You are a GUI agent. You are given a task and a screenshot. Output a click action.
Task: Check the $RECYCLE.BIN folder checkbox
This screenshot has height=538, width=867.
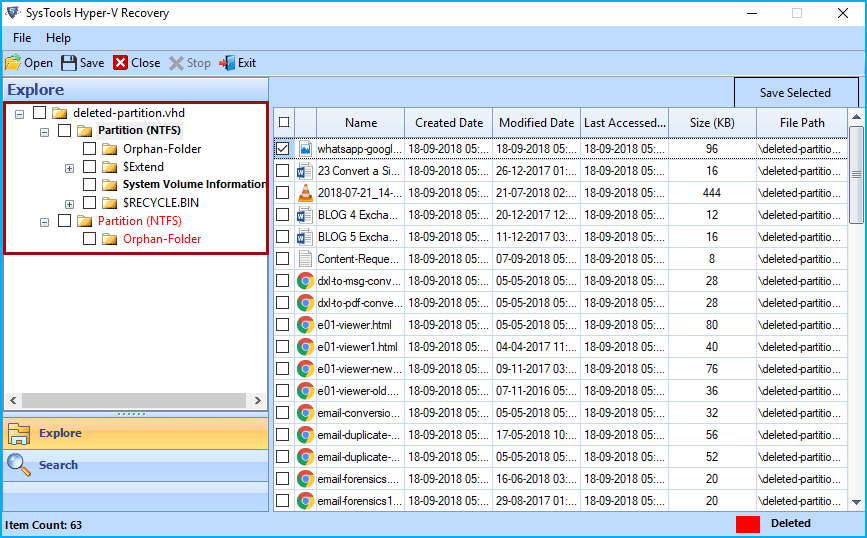(90, 203)
